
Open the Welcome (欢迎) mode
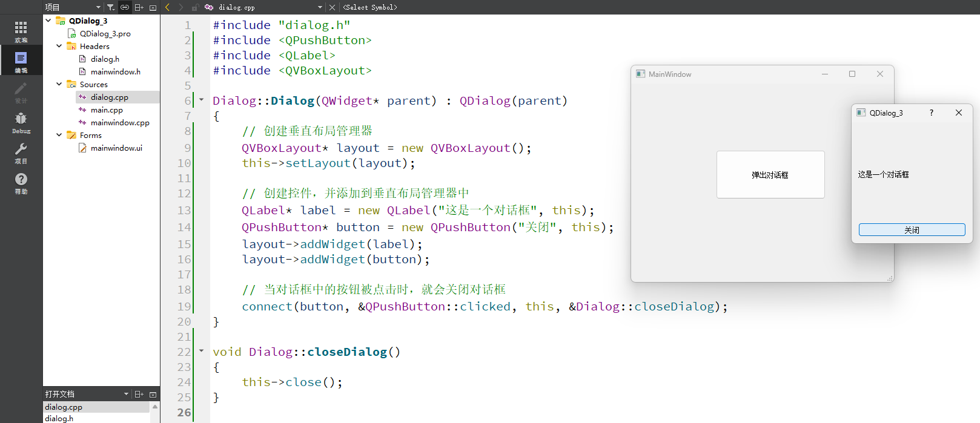21,31
